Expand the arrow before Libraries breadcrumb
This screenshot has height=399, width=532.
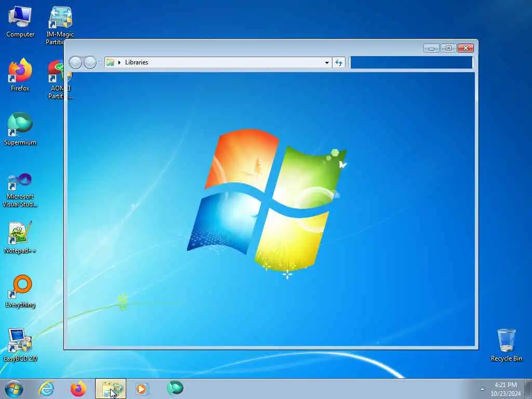pos(119,62)
